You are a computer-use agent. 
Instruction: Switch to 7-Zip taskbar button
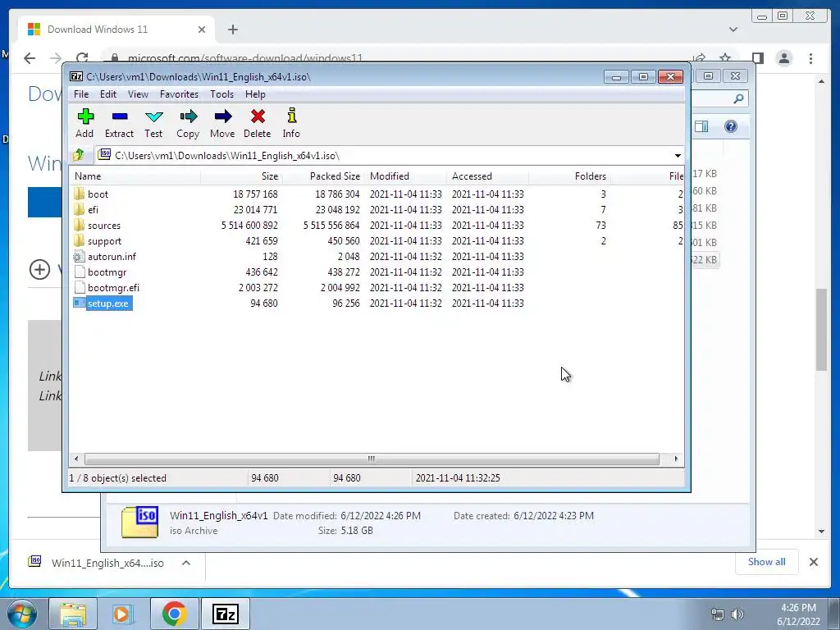(225, 614)
